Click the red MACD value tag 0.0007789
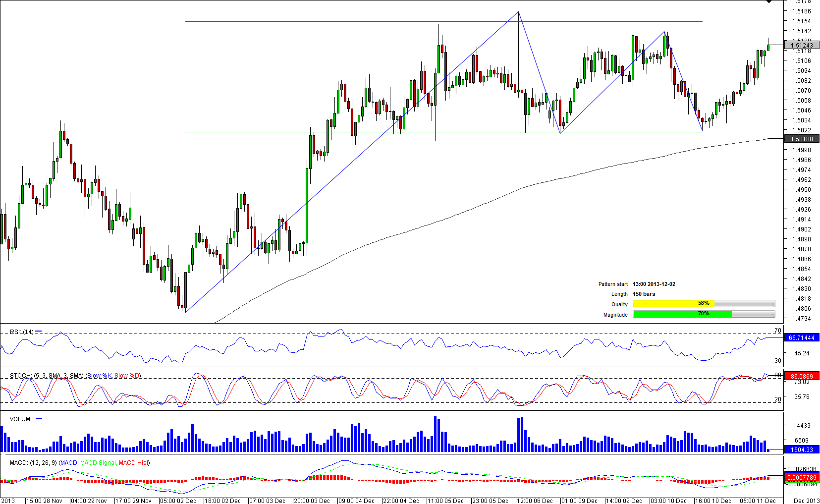 pos(801,478)
